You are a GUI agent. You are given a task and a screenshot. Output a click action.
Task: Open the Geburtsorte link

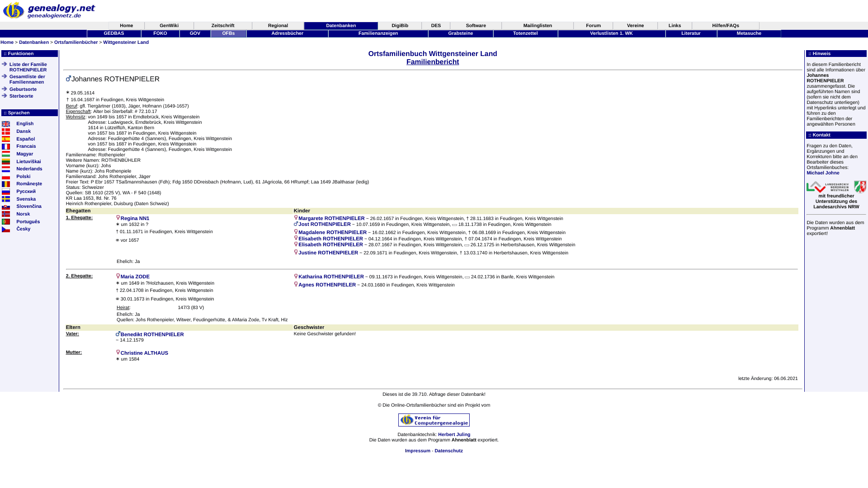coord(23,89)
